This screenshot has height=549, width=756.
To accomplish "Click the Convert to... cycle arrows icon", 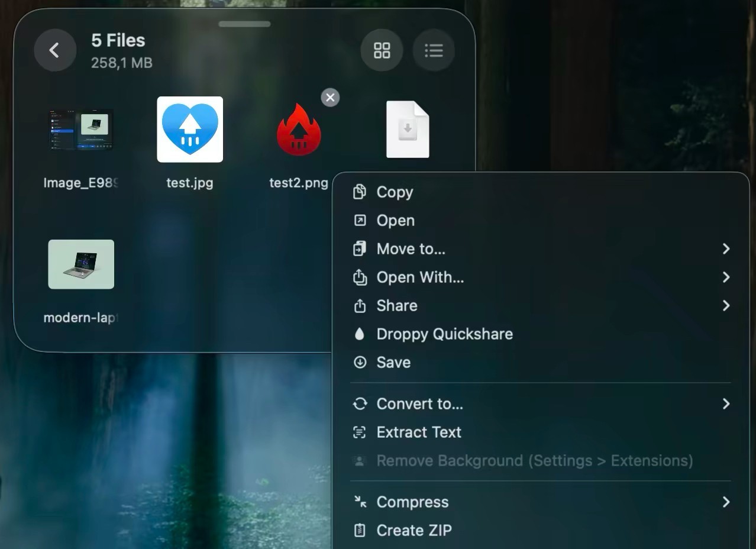I will [x=360, y=404].
